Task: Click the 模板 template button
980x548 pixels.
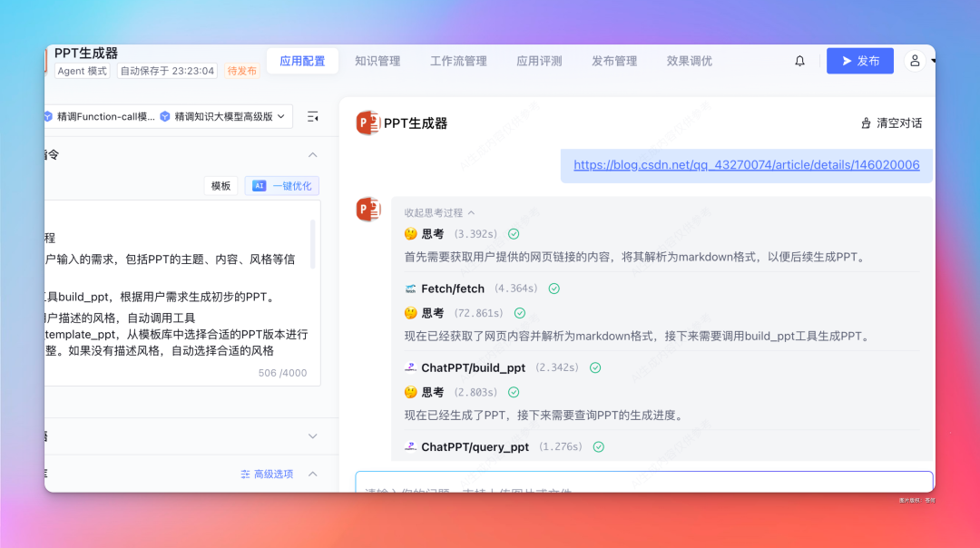Action: click(220, 186)
